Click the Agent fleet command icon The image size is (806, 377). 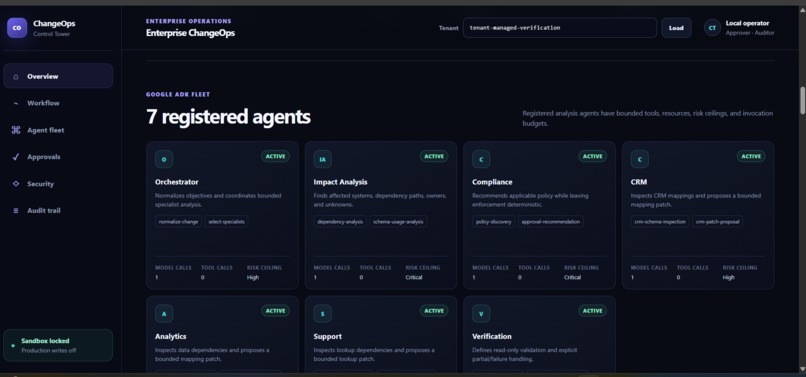[16, 130]
